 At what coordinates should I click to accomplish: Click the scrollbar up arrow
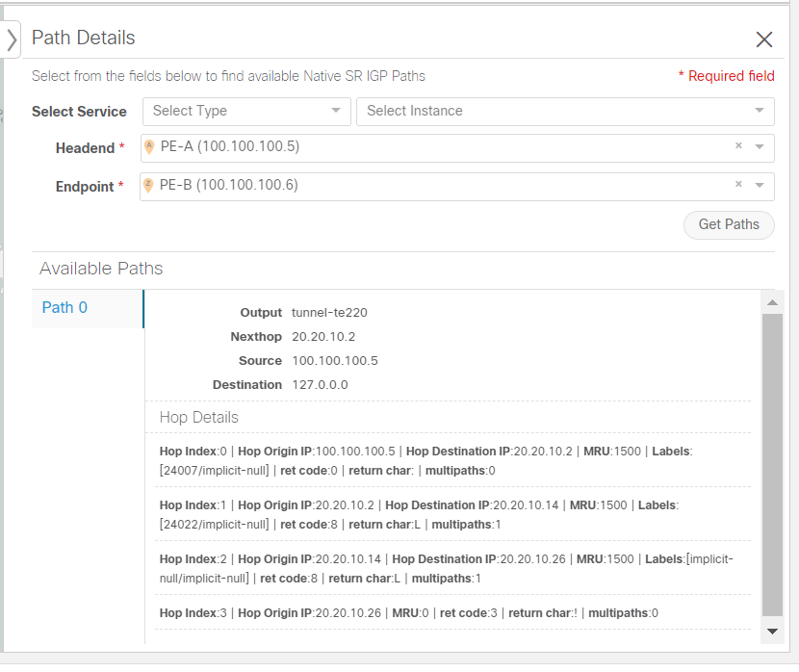[772, 302]
